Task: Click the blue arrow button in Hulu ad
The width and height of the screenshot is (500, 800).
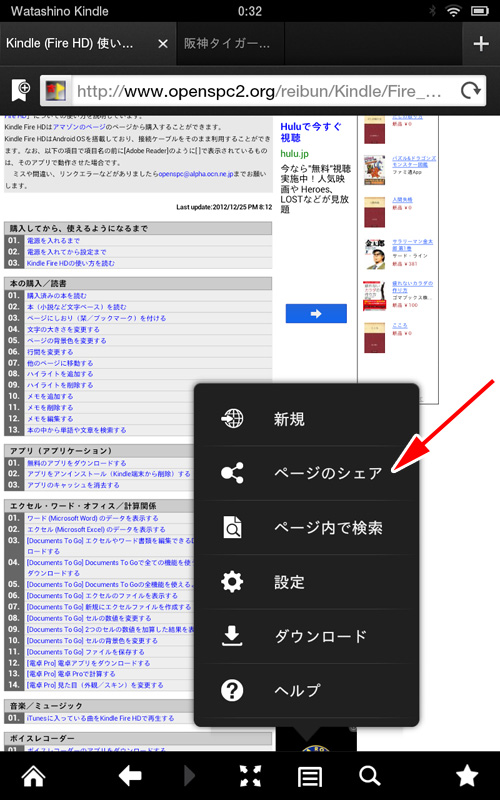Action: click(x=316, y=313)
